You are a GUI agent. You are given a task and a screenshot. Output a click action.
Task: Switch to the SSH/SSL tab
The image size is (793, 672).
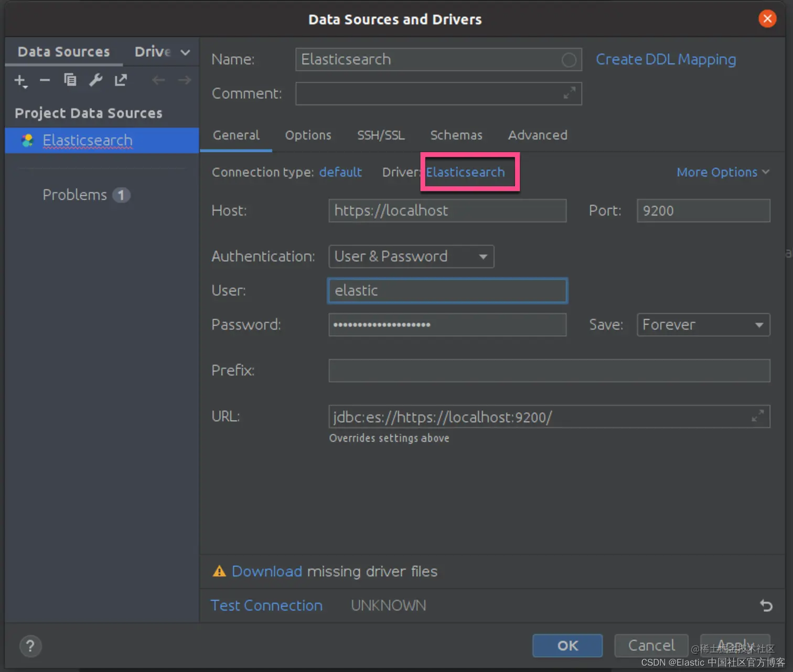click(381, 135)
